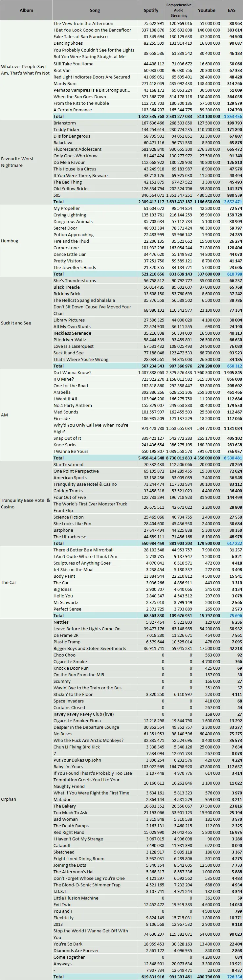The height and width of the screenshot is (980, 243).
Task: Click the Comprehensive Audio Streaming header
Action: pyautogui.click(x=179, y=10)
